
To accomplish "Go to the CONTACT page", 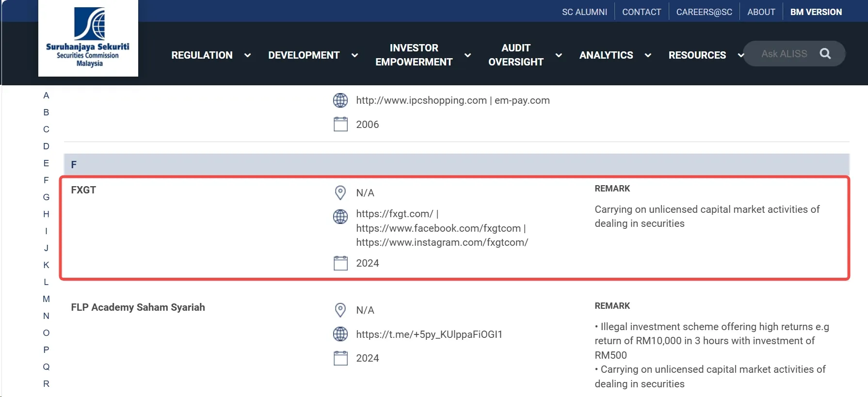I will point(642,12).
